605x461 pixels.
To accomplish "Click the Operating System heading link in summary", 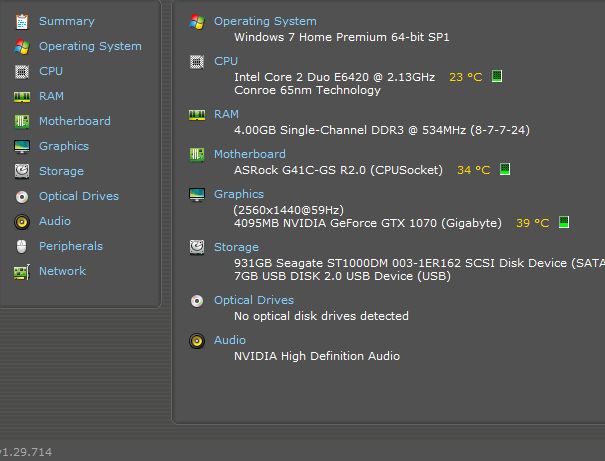I will tap(265, 22).
